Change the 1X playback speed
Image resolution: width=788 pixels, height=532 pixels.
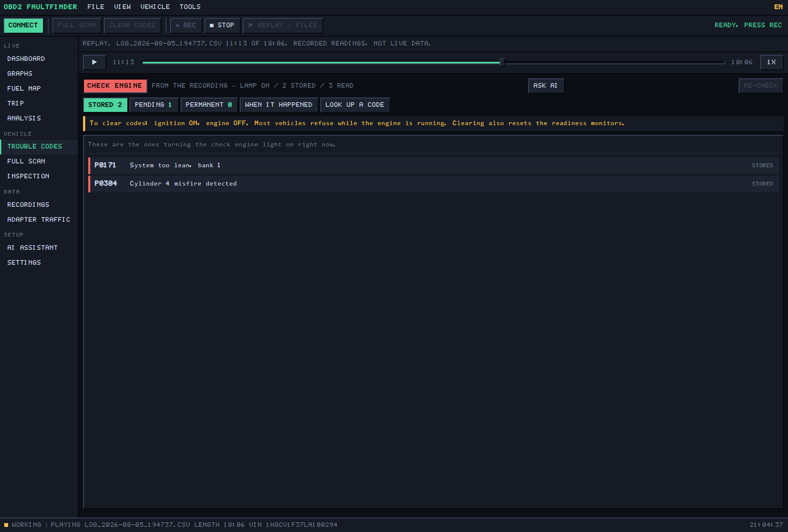click(771, 62)
